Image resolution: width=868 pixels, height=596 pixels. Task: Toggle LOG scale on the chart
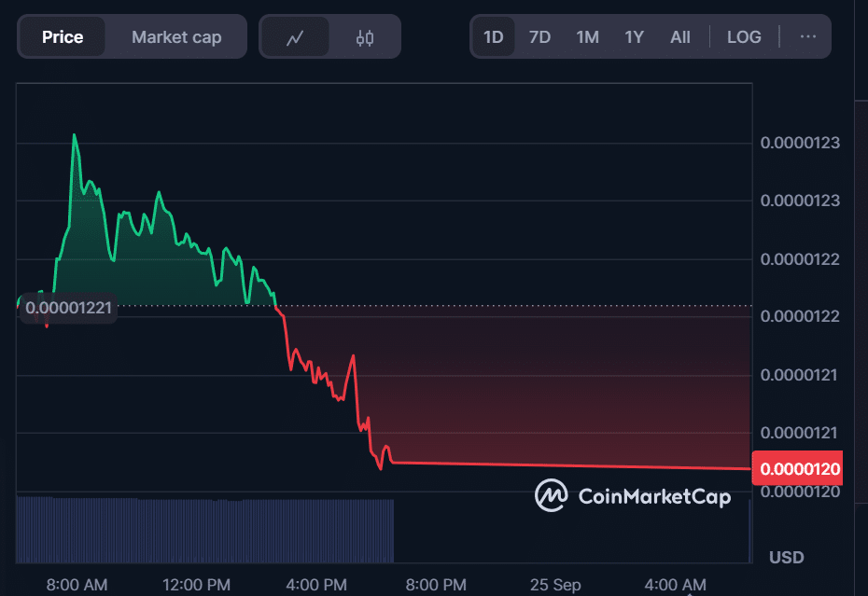(x=744, y=37)
